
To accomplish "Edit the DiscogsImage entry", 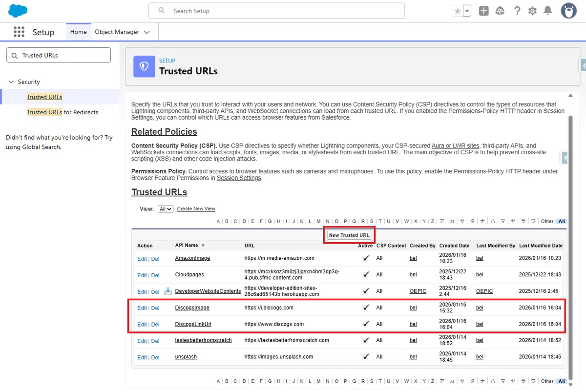I will coord(142,308).
